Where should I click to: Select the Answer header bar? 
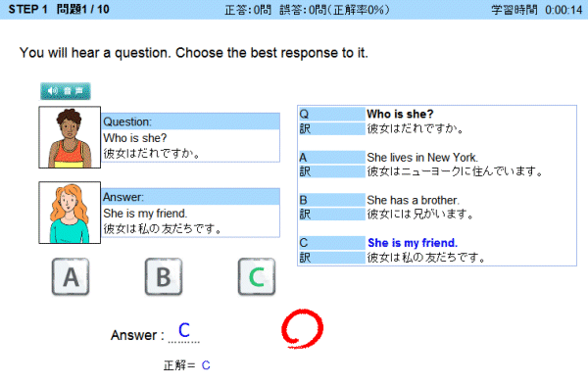[x=191, y=197]
